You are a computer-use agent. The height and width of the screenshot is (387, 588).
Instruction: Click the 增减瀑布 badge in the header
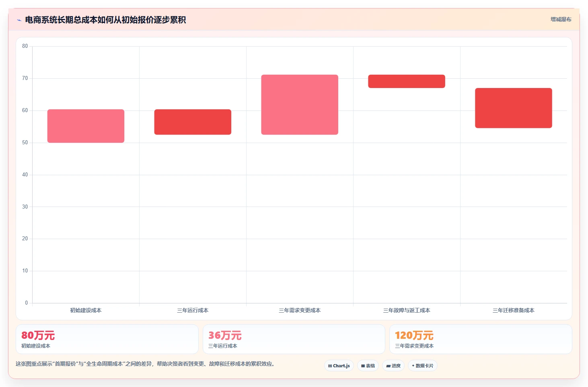[561, 19]
